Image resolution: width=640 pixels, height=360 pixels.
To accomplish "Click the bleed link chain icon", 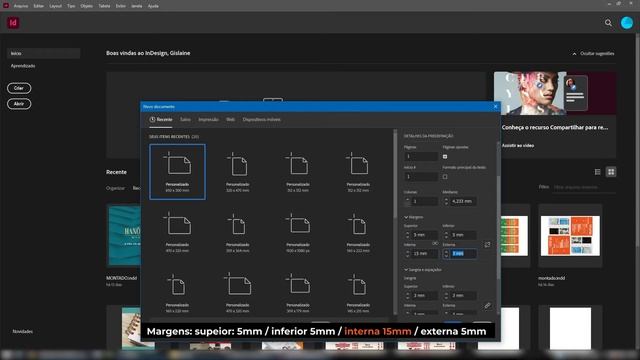I will pyautogui.click(x=487, y=305).
